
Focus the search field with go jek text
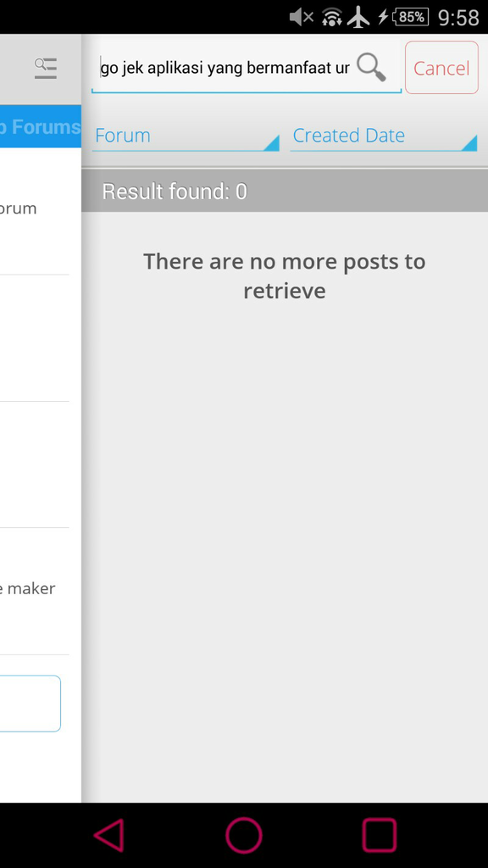point(224,68)
